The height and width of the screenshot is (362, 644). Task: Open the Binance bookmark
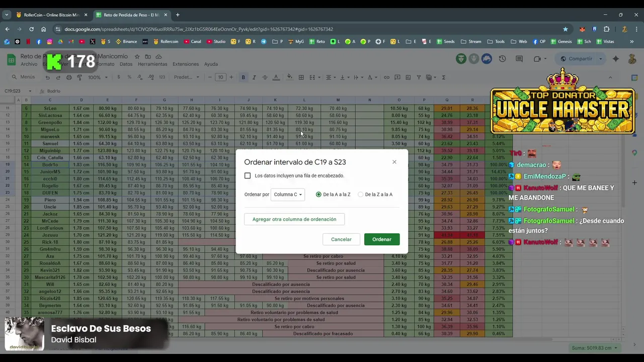[x=126, y=42]
